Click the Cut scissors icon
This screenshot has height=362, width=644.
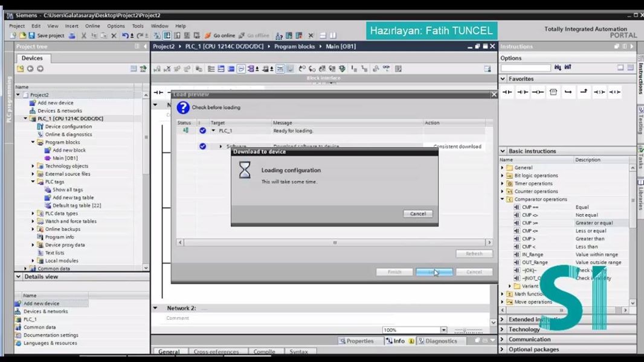click(x=84, y=36)
